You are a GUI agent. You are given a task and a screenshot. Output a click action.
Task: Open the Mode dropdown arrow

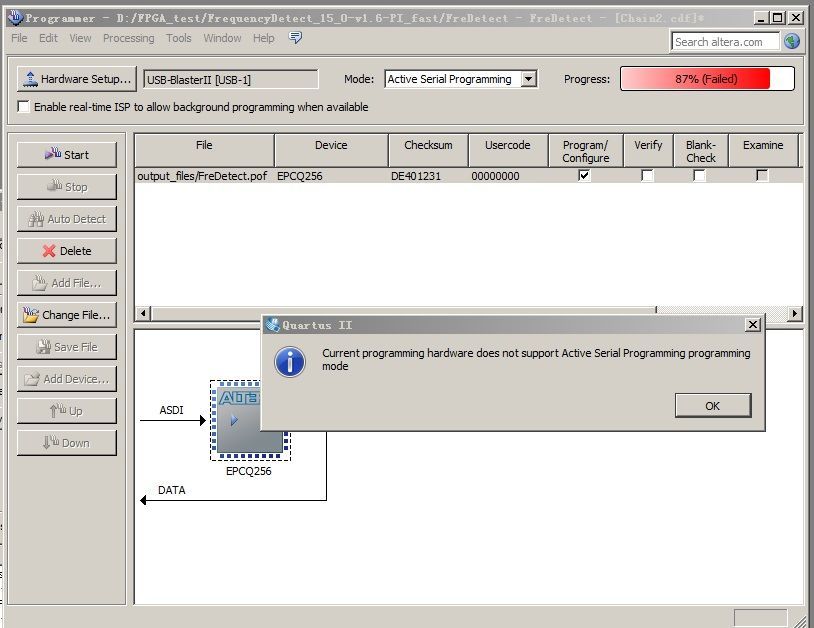click(x=528, y=79)
